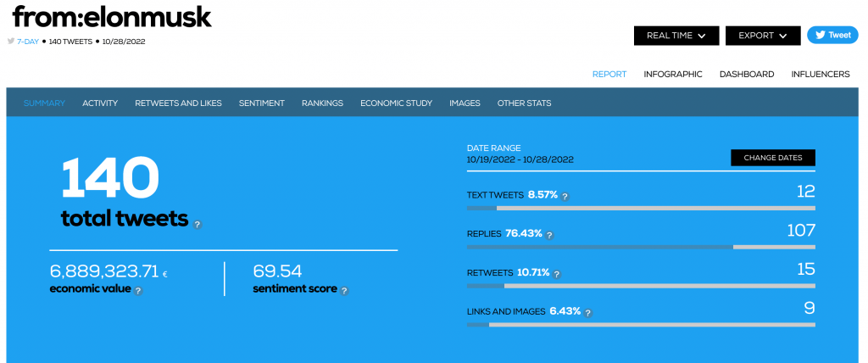Click the replies count 107
This screenshot has height=363, width=868.
(801, 231)
